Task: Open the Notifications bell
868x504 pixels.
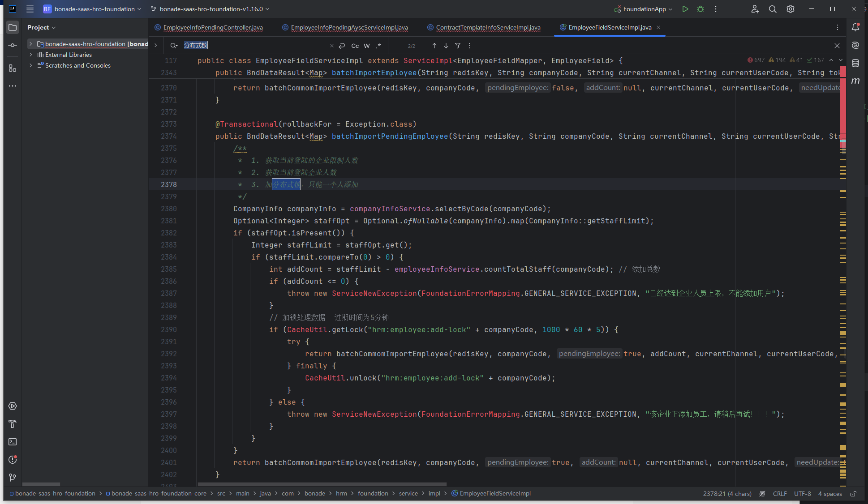Action: click(x=855, y=27)
